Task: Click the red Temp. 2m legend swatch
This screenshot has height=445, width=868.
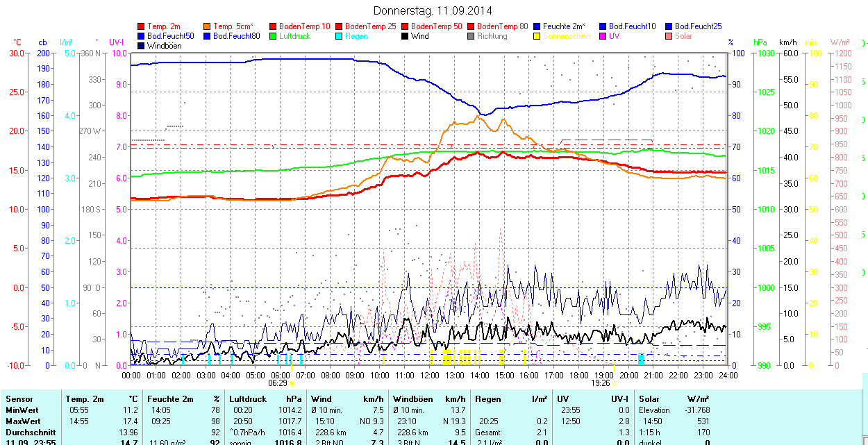Action: (x=142, y=26)
